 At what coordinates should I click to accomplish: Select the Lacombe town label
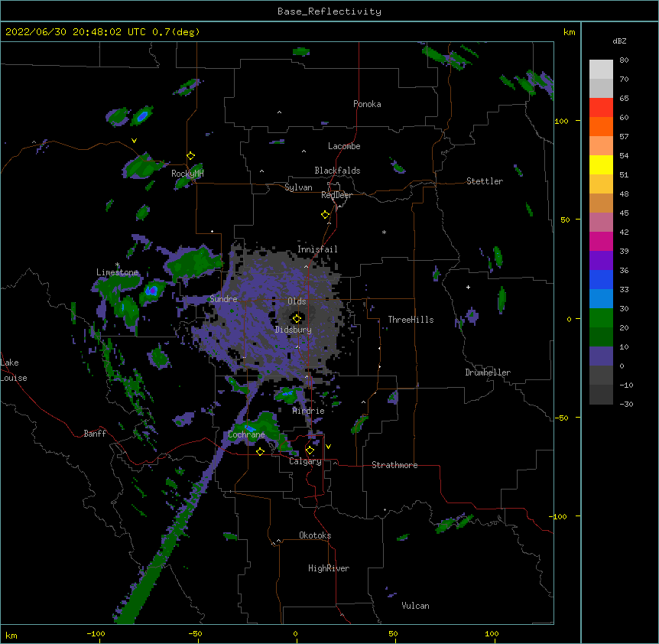tap(344, 146)
